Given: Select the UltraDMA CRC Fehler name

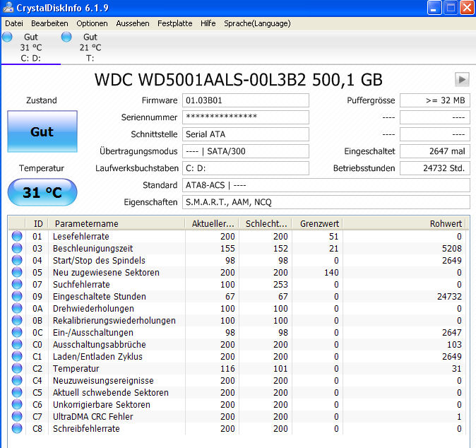Looking at the screenshot, I should point(93,416).
